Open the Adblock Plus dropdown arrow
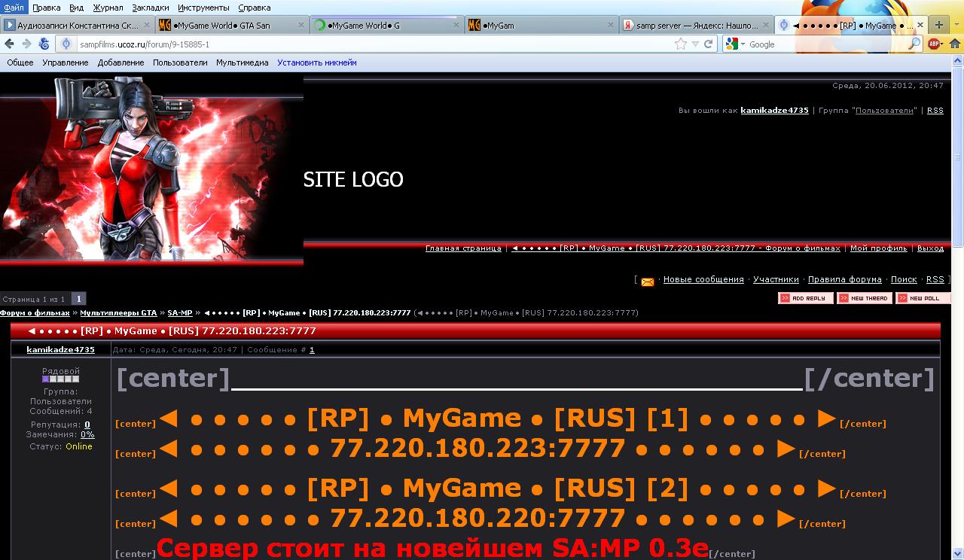Screen dimensions: 964x560 [944, 44]
